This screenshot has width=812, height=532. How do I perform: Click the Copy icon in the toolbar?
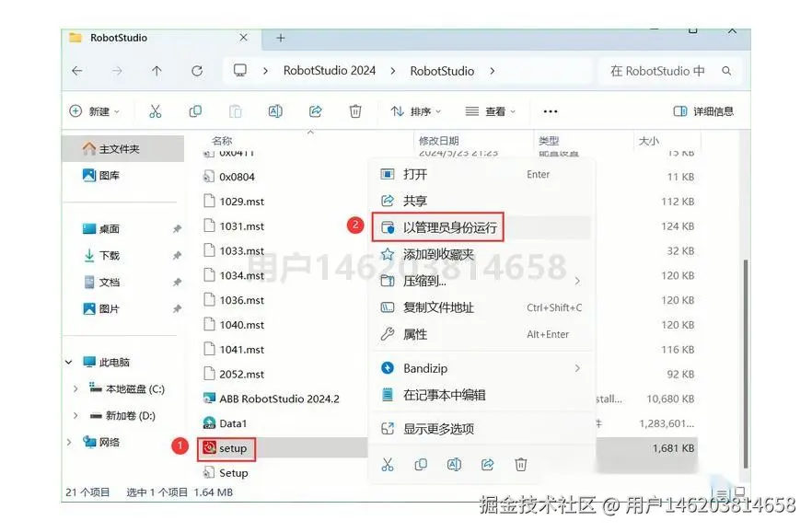click(194, 110)
